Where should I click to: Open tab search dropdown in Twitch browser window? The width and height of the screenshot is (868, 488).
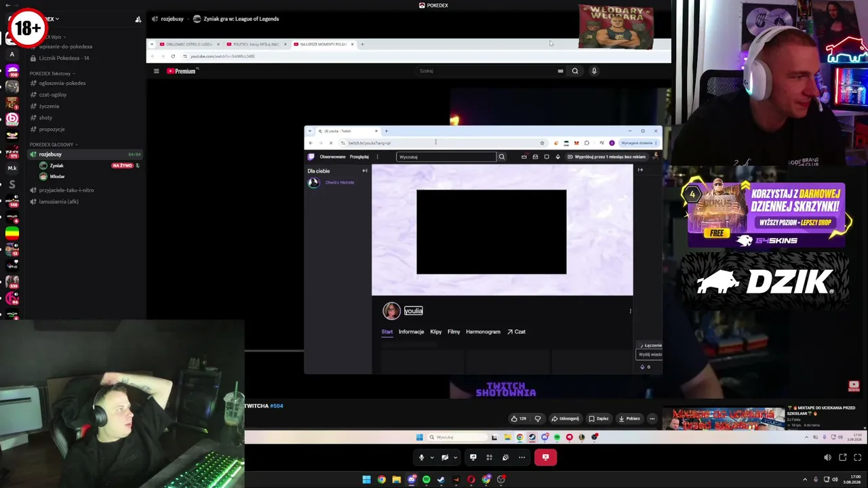point(309,131)
